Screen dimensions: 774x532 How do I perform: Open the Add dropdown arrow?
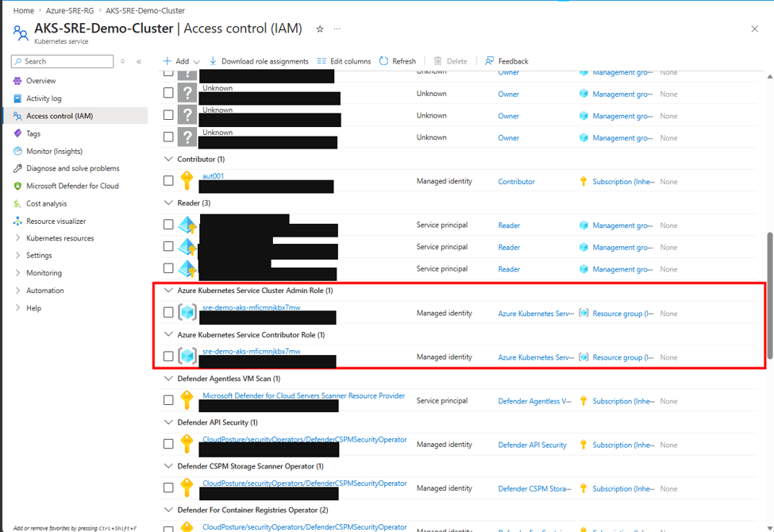196,62
